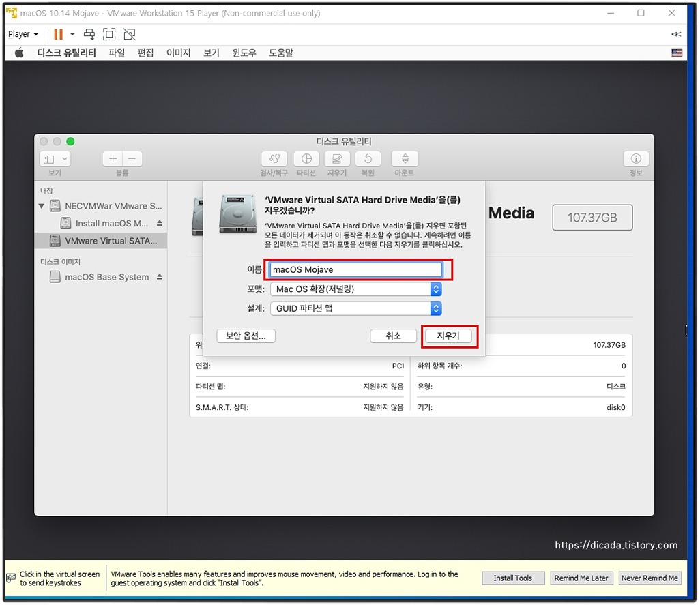This screenshot has width=700, height=605.
Task: Click the 취소 cancel button
Action: [393, 336]
